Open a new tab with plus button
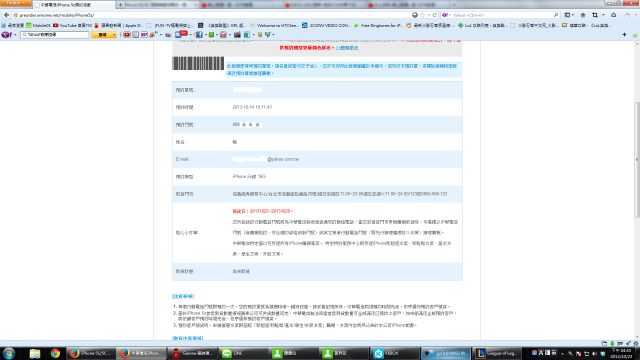640x360 pixels. coord(120,5)
